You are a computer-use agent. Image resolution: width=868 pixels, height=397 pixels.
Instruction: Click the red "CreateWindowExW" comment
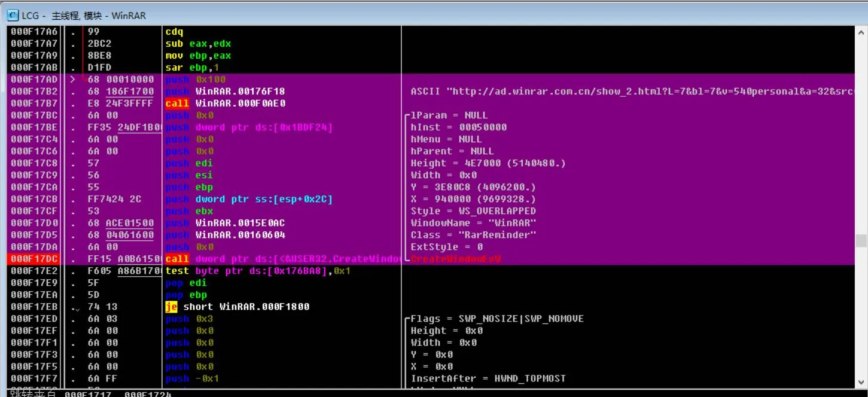455,259
